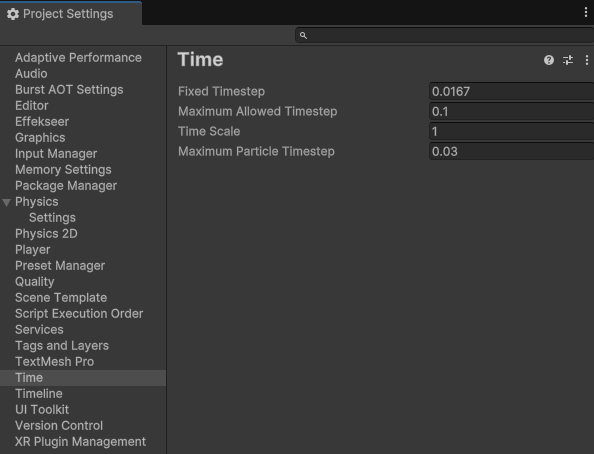The width and height of the screenshot is (594, 454).
Task: Open the window's top-right kebab menu
Action: click(x=586, y=13)
